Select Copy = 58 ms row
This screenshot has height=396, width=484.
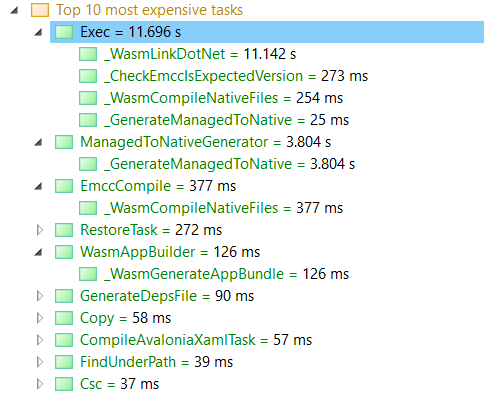[x=126, y=318]
